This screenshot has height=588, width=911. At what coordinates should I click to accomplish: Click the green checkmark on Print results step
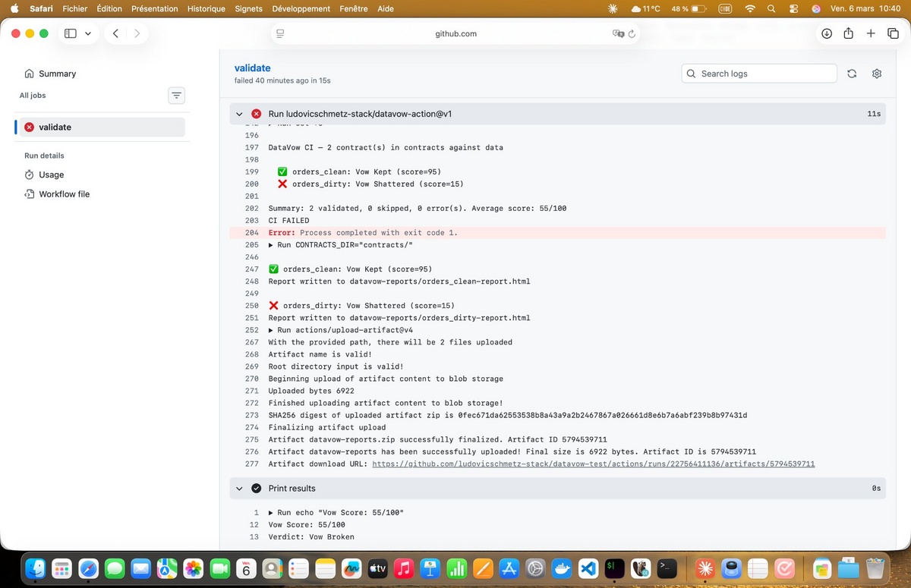click(256, 488)
